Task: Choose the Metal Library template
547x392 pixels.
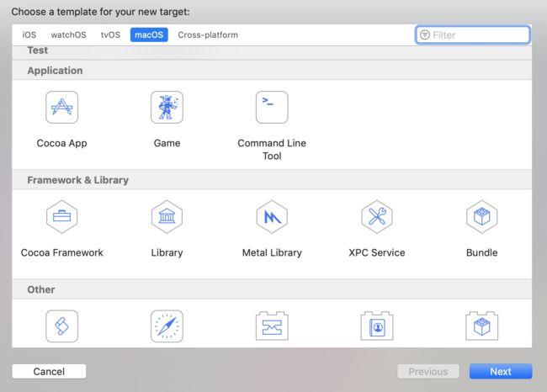Action: [272, 216]
